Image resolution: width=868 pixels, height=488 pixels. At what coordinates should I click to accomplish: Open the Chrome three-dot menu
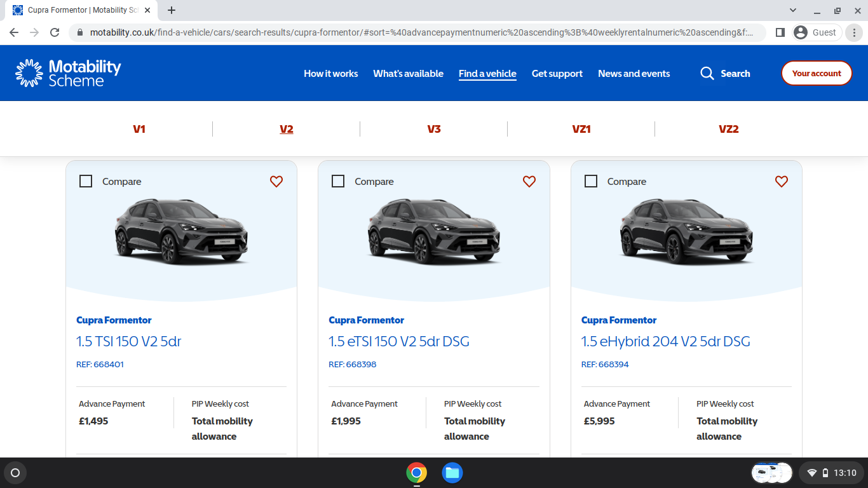click(x=854, y=32)
